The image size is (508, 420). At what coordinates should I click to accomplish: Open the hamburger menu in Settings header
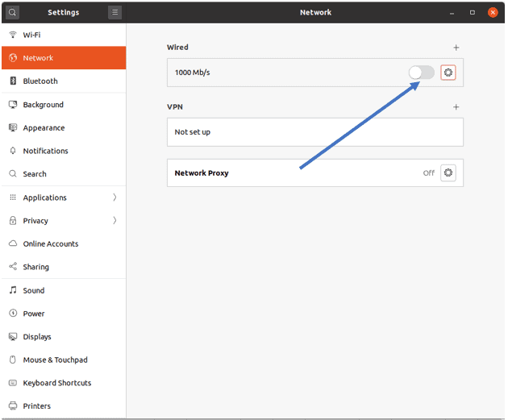point(115,12)
